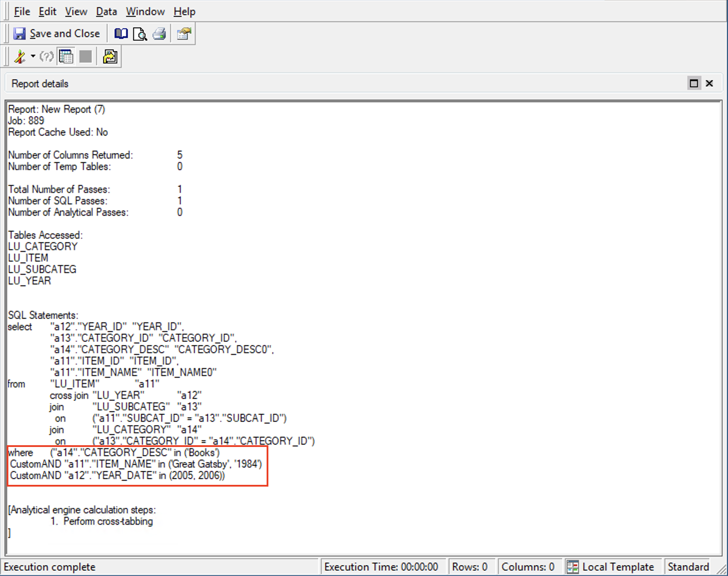Collapse the Report details panel
Screen dimensions: 728x576
(709, 83)
